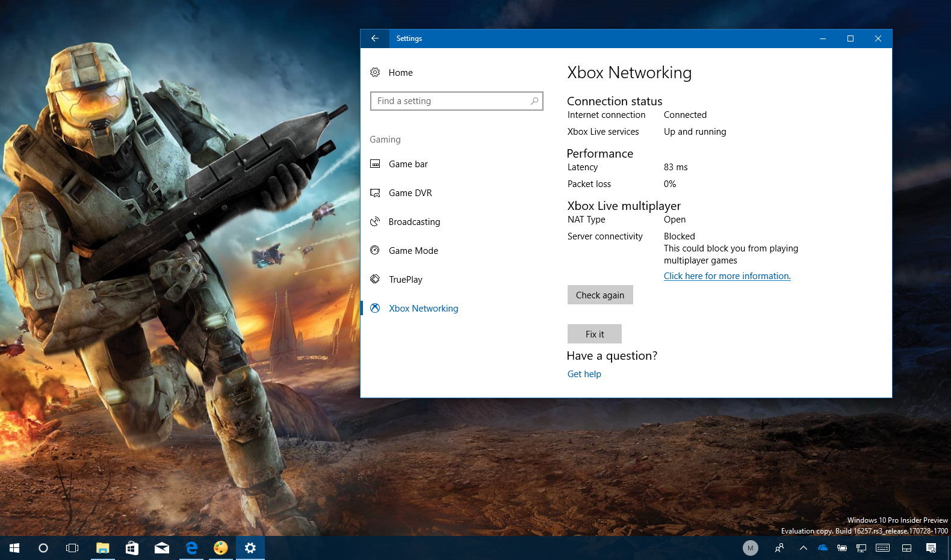This screenshot has height=560, width=951.
Task: Click the Xbox Networking icon in sidebar
Action: pos(375,308)
